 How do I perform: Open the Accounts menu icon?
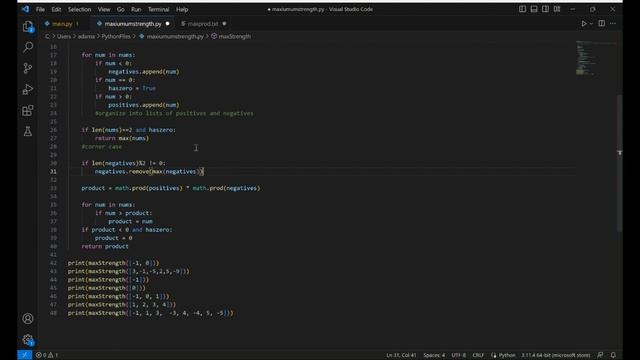(28, 318)
